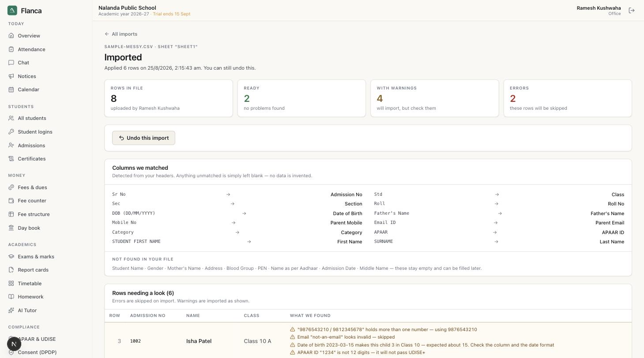Click the Parent Email mapped field
Image resolution: width=644 pixels, height=358 pixels.
610,223
